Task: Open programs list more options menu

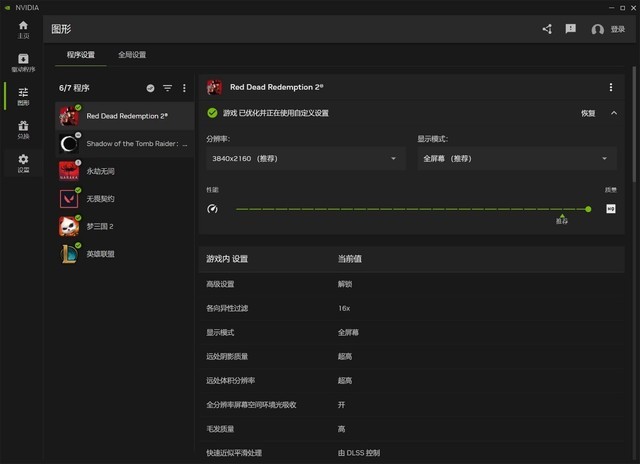Action: 184,88
